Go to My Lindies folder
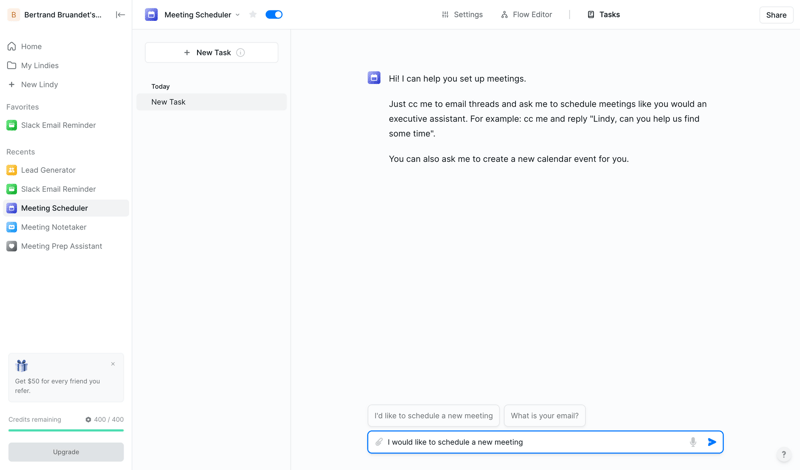This screenshot has width=800, height=470. (40, 65)
